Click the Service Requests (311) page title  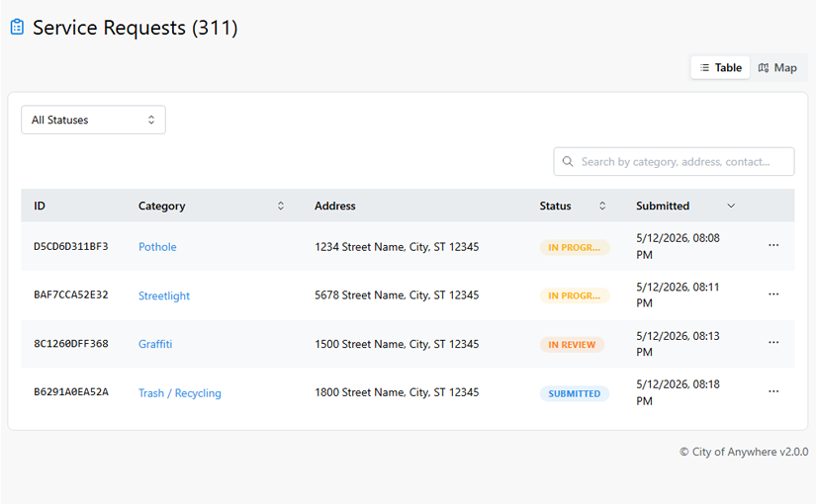[136, 28]
